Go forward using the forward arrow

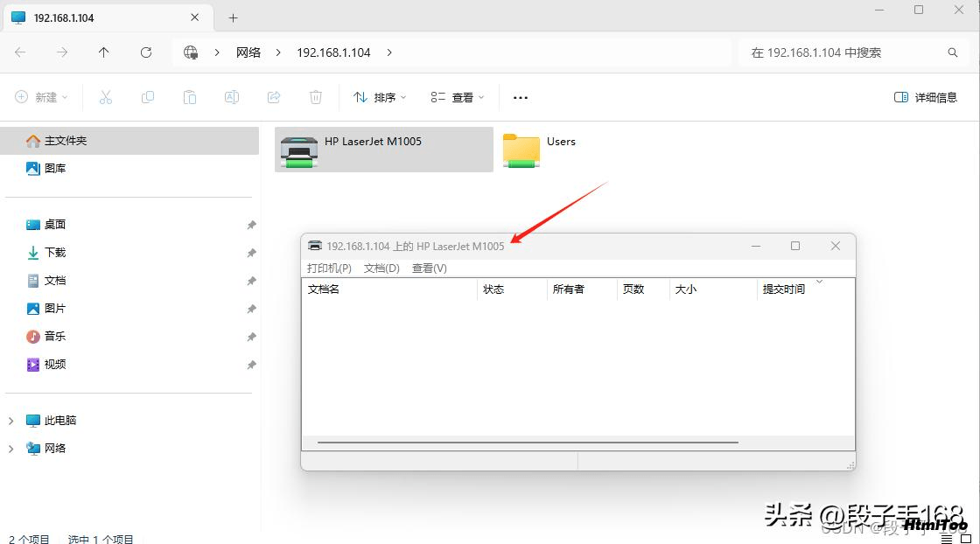(62, 52)
